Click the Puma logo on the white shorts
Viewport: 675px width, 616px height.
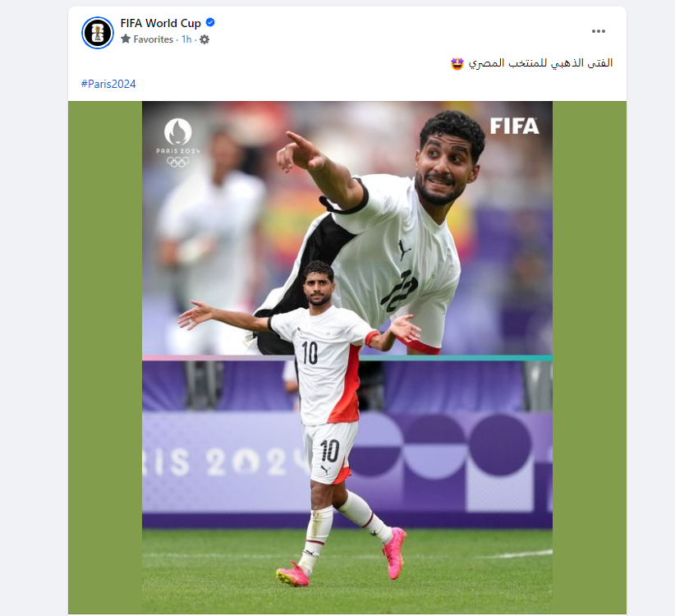click(327, 471)
